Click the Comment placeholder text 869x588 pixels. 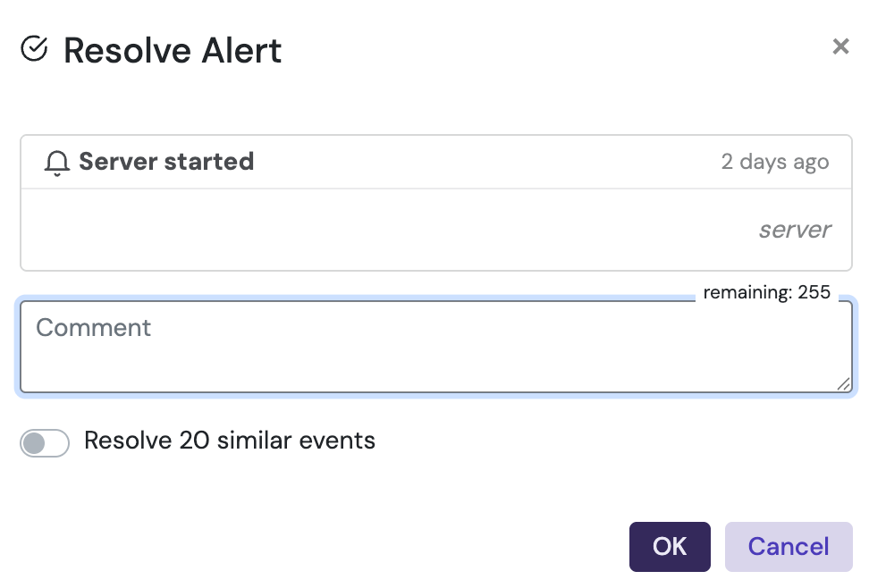click(93, 328)
